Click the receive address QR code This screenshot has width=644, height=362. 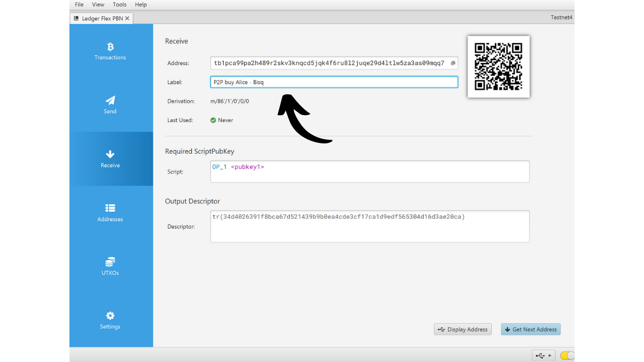click(x=498, y=66)
